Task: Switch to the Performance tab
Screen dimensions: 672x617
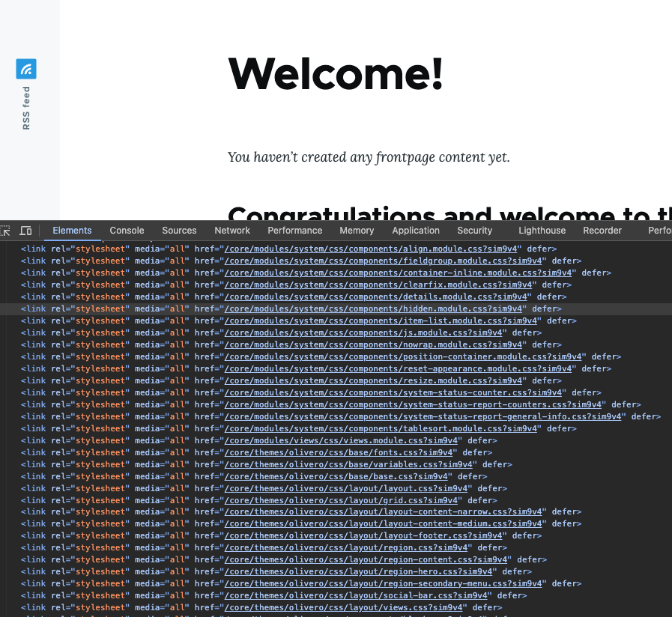Action: click(x=295, y=231)
